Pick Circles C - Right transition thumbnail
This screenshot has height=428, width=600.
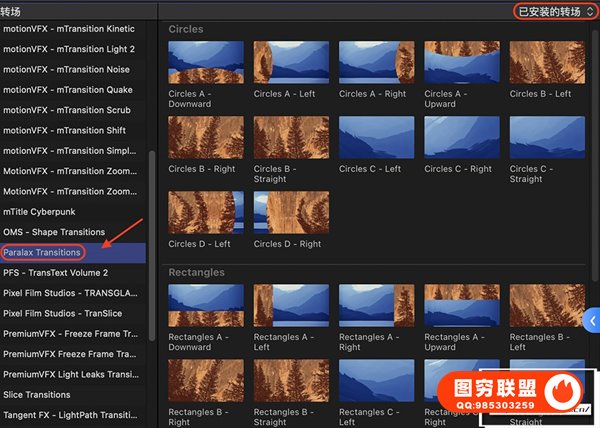tap(461, 137)
